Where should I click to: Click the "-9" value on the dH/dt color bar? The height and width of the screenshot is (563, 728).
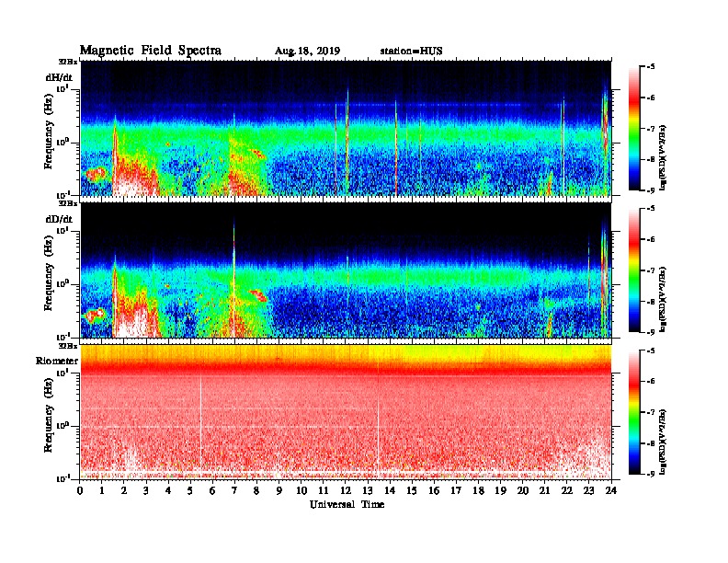coord(651,190)
